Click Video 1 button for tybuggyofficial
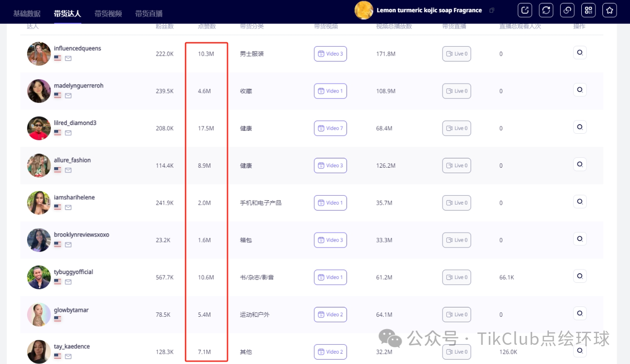This screenshot has width=630, height=364. coord(330,277)
